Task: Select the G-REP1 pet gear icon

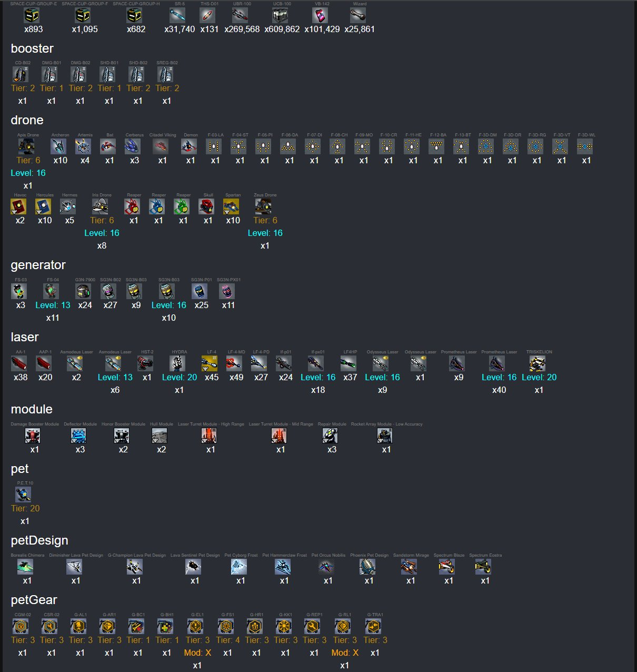Action: coord(313,626)
